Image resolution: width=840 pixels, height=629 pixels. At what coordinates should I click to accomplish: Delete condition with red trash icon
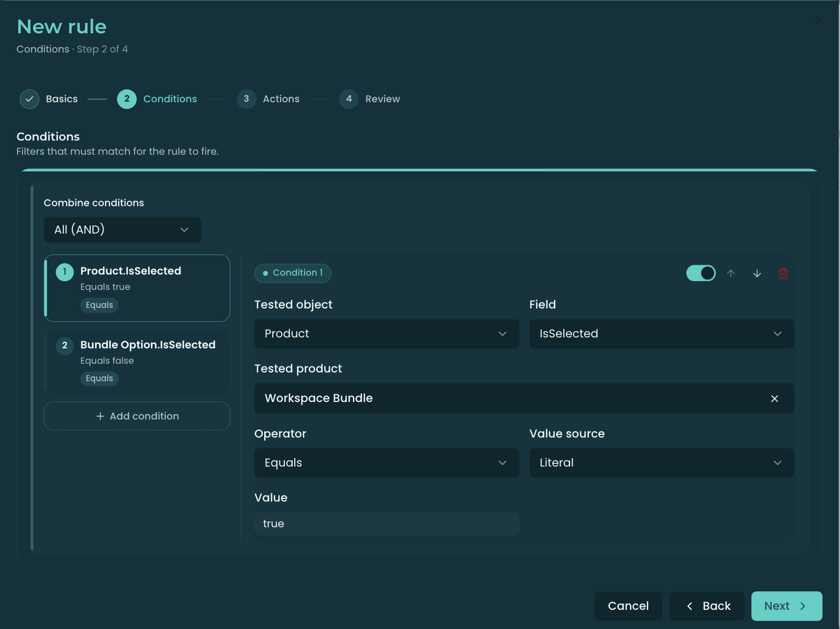point(783,273)
